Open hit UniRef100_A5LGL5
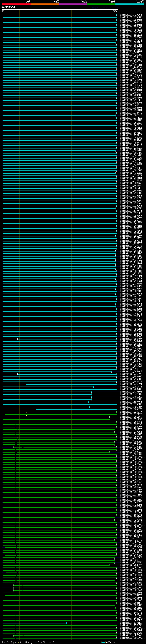This screenshot has height=644, width=146. tap(131, 397)
